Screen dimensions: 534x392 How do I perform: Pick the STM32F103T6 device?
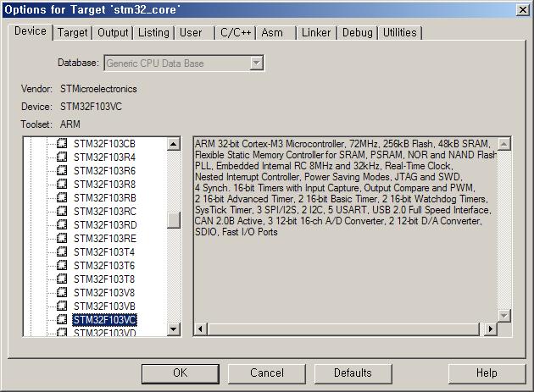pos(104,266)
